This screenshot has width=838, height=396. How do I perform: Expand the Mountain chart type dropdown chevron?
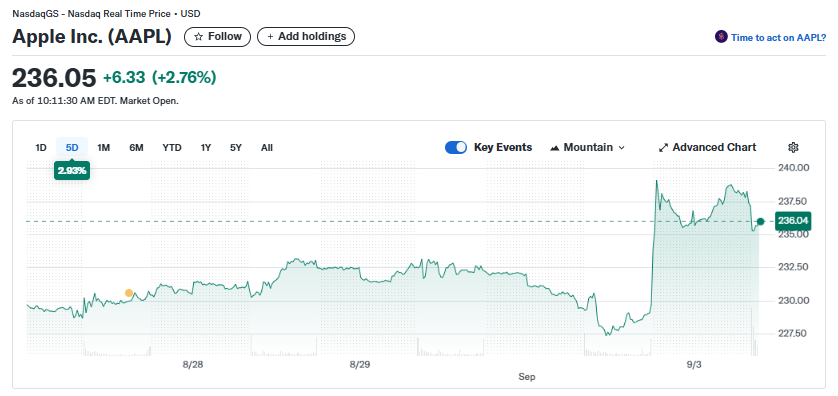click(621, 147)
